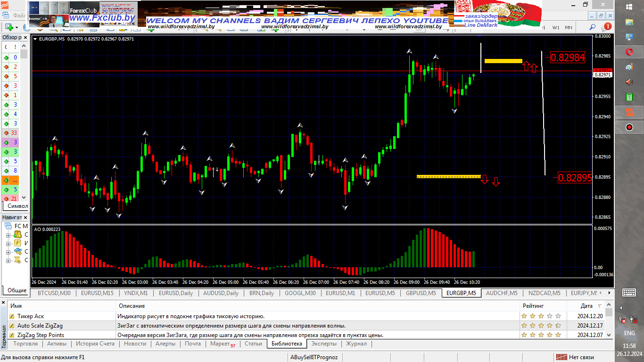Switch chart to W1 timeframe
Screen dimensions: 644x362
pos(556,27)
